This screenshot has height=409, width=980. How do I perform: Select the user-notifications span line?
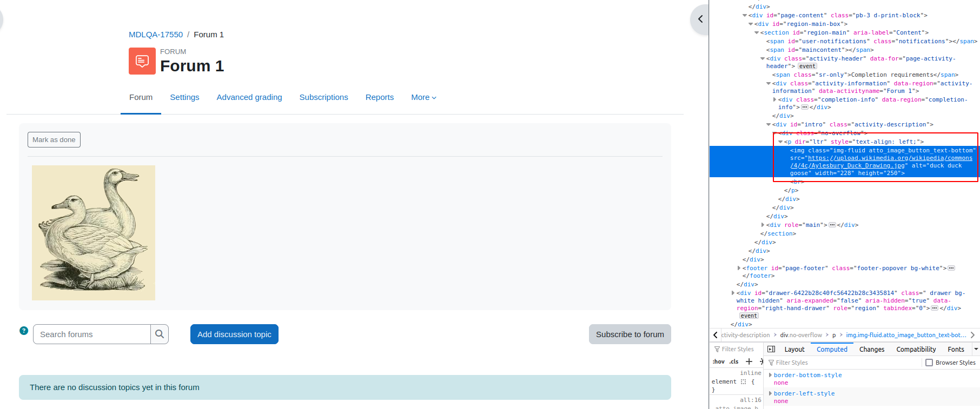[871, 41]
